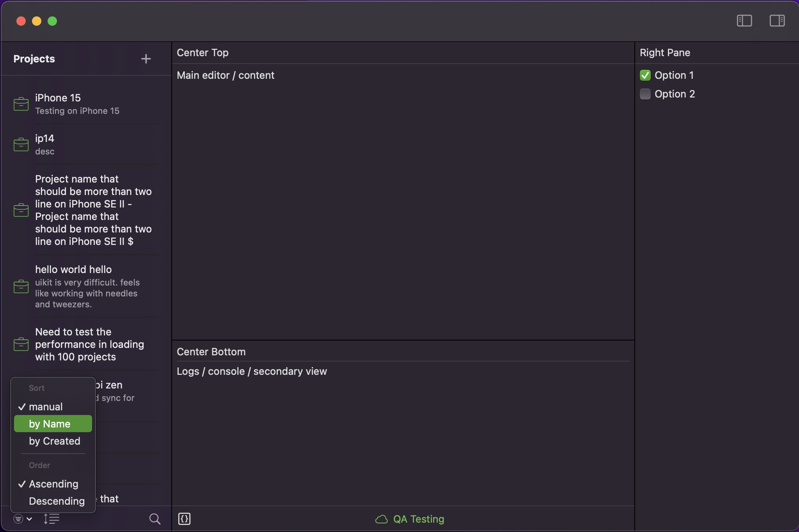Viewport: 799px width, 532px height.
Task: Click the cloud sync icon near QA Testing
Action: pyautogui.click(x=381, y=519)
